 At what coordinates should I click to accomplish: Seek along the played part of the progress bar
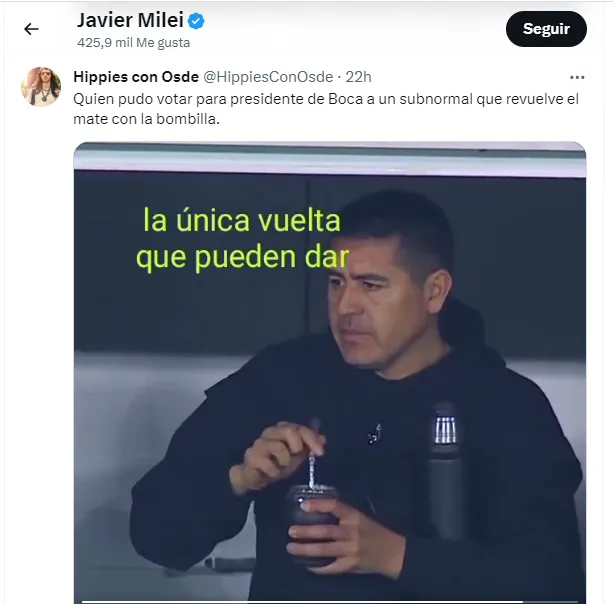302,602
